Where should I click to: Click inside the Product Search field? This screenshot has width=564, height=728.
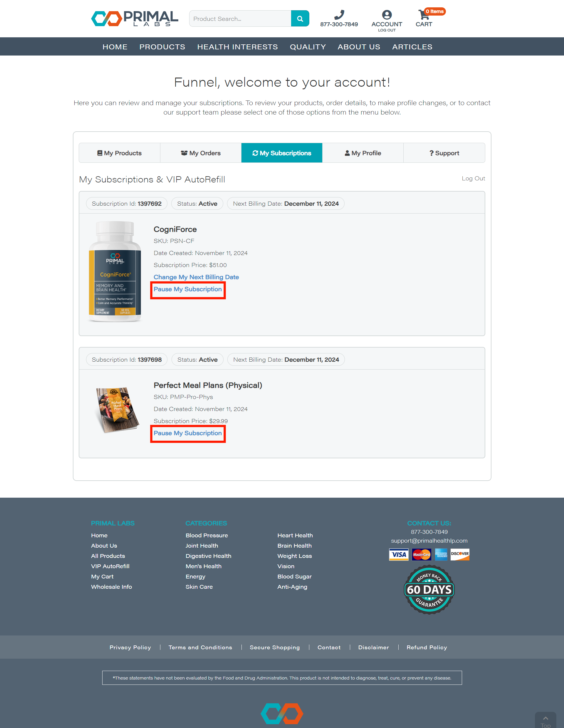pyautogui.click(x=240, y=19)
